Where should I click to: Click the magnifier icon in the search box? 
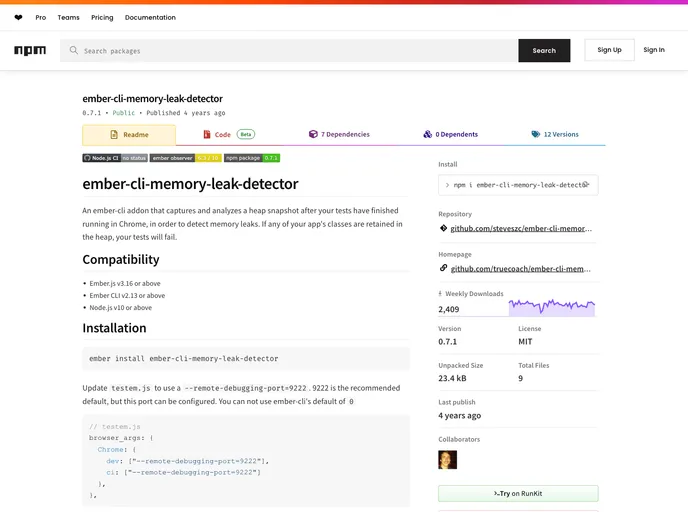pos(74,50)
